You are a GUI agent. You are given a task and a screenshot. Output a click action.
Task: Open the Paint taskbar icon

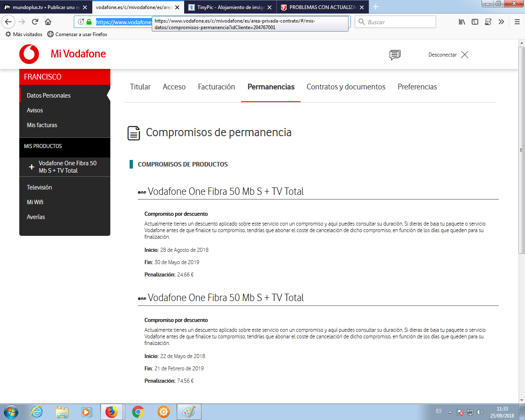click(x=189, y=412)
